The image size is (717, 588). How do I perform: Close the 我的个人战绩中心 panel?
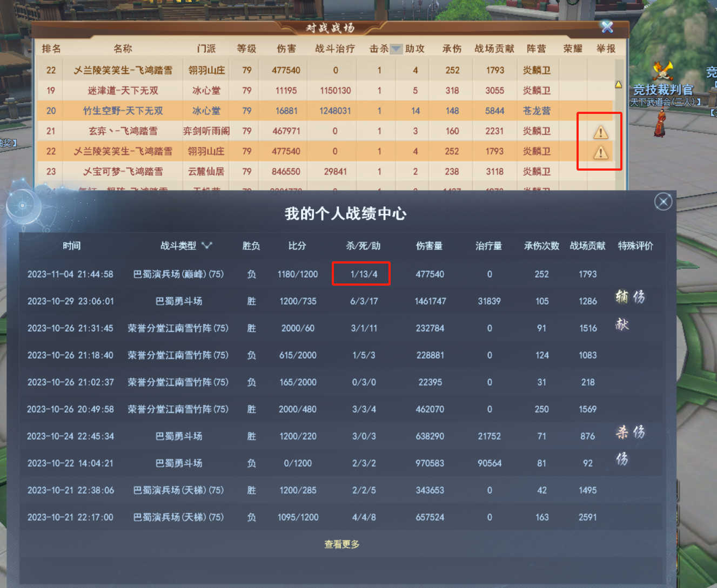click(663, 202)
